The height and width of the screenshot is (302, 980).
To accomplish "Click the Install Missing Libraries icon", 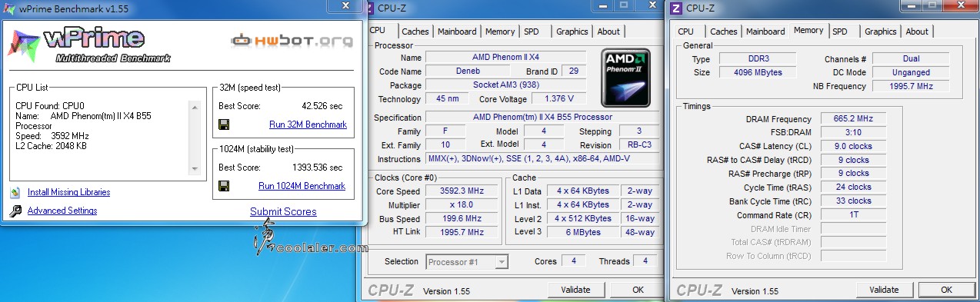I will [15, 192].
